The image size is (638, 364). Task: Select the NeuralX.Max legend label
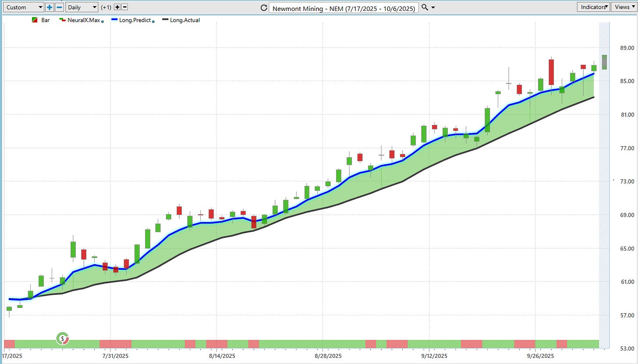[x=83, y=20]
